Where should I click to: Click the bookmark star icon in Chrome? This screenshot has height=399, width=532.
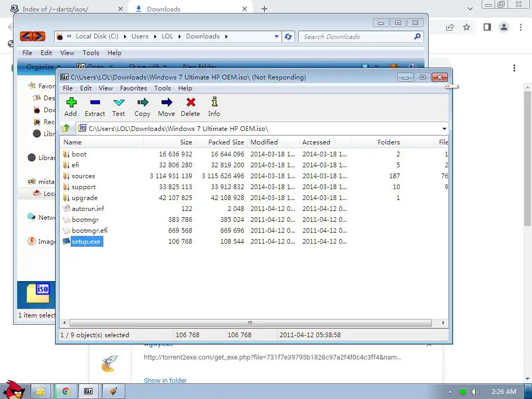467,27
